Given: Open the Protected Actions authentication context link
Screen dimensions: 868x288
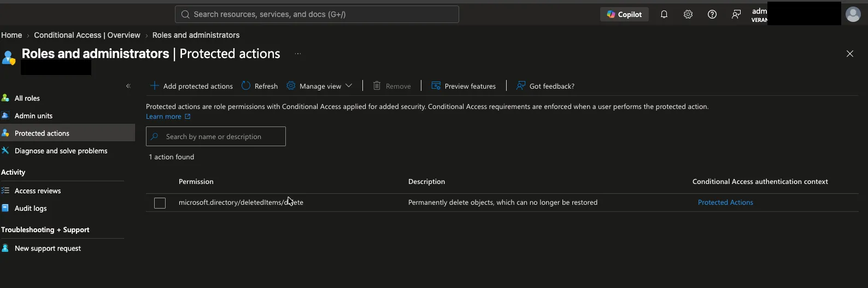Looking at the screenshot, I should pos(725,203).
